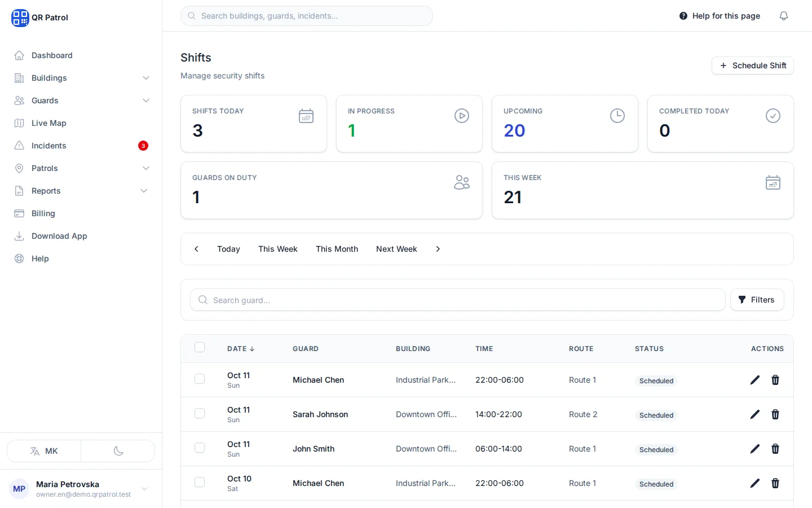Click people icon in Guards On Duty card
812x508 pixels.
tap(462, 182)
